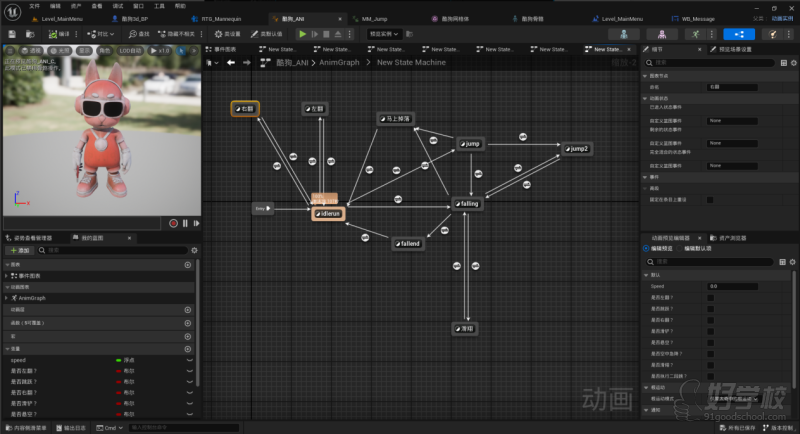Toggle the 是否空中翻滚 checkbox in defaults
This screenshot has width=800, height=434.
point(710,353)
